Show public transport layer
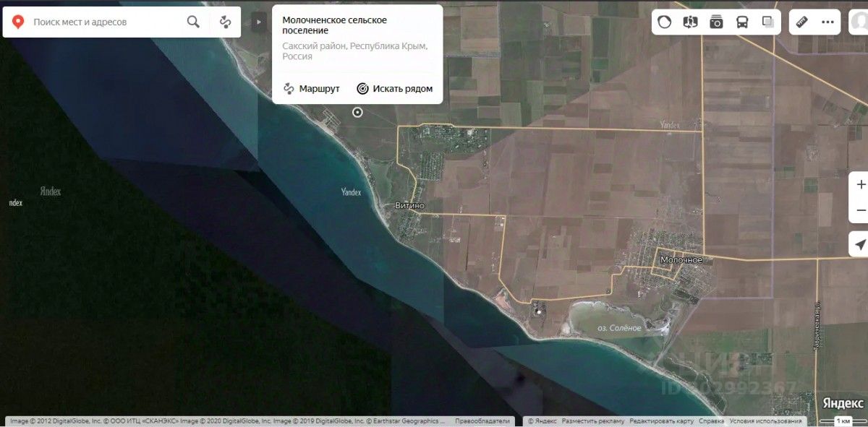Image resolution: width=868 pixels, height=427 pixels. 742,22
